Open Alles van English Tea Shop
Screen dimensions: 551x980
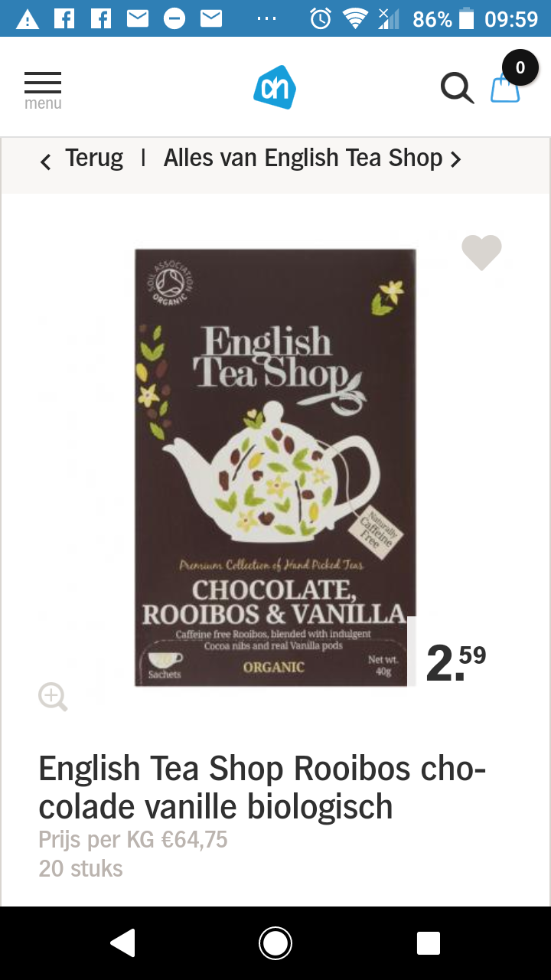click(303, 158)
